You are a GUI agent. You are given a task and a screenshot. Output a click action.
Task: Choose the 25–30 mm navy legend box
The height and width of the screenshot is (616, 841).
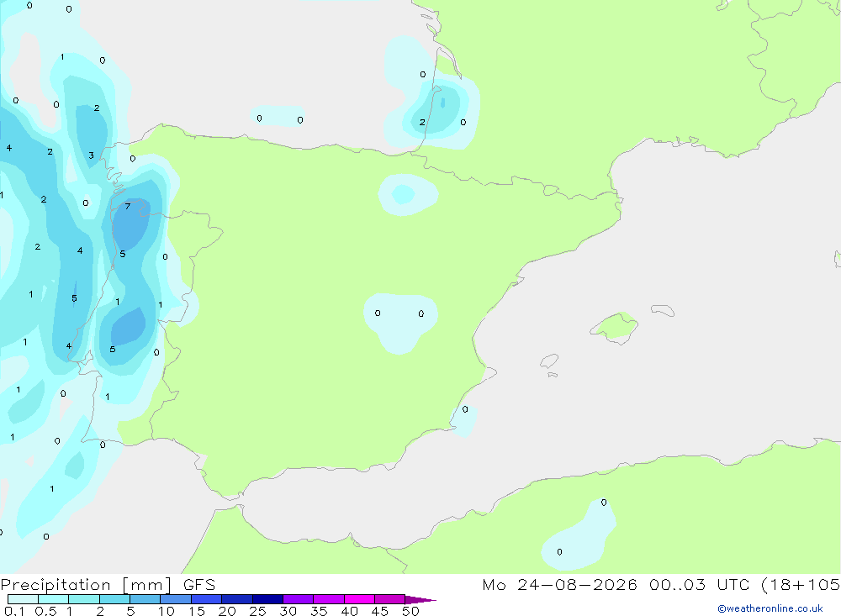point(267,599)
